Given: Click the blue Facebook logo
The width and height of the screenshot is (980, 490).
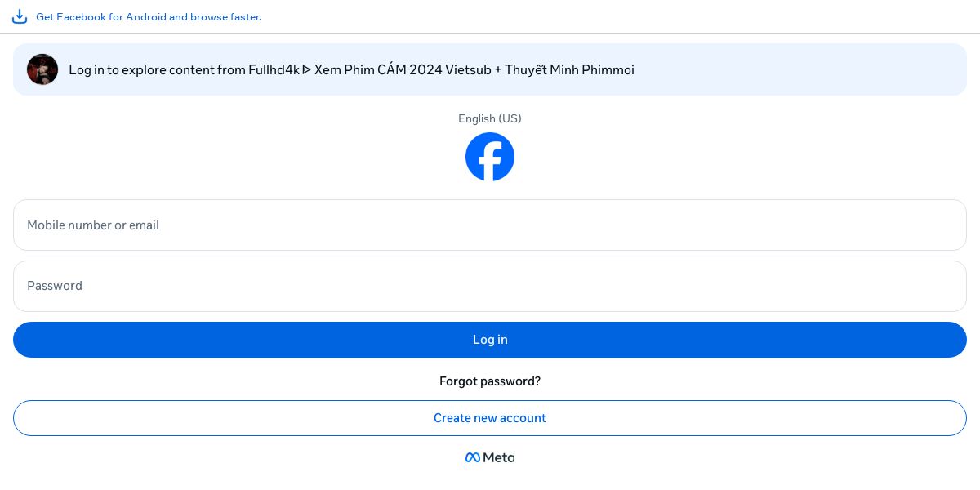Looking at the screenshot, I should pyautogui.click(x=490, y=157).
